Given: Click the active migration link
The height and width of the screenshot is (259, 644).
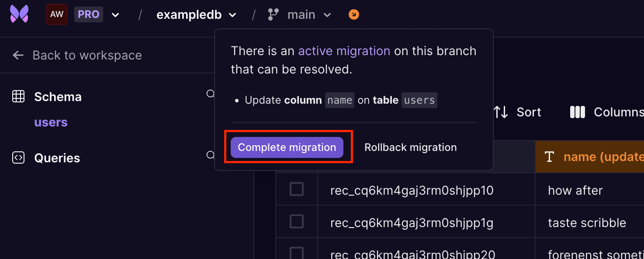Looking at the screenshot, I should tap(344, 51).
